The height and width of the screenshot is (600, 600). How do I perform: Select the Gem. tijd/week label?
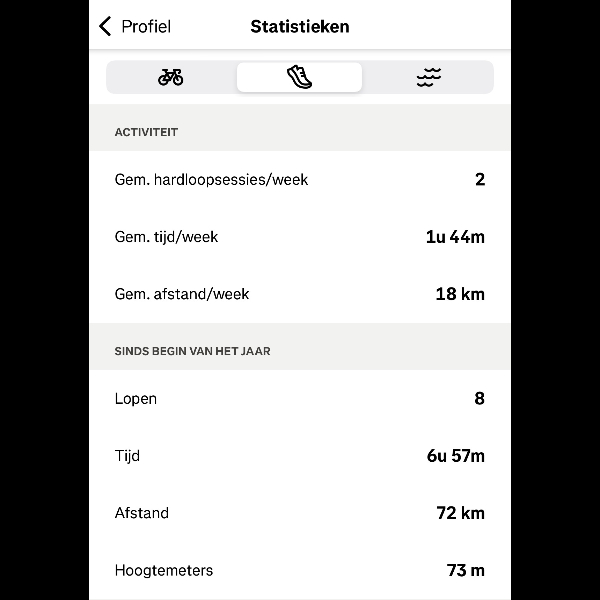click(166, 237)
